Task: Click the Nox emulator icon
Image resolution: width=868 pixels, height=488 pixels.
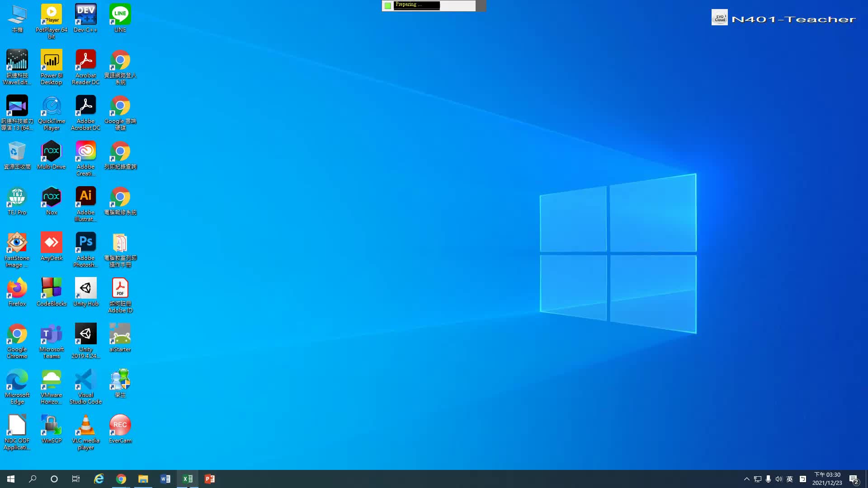Action: (51, 201)
